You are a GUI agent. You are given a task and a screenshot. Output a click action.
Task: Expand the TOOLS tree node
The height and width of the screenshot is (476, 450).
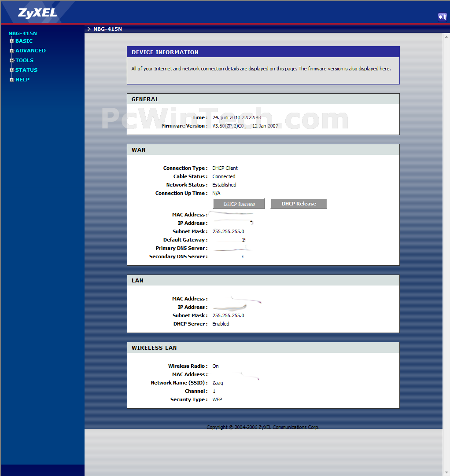click(x=11, y=60)
